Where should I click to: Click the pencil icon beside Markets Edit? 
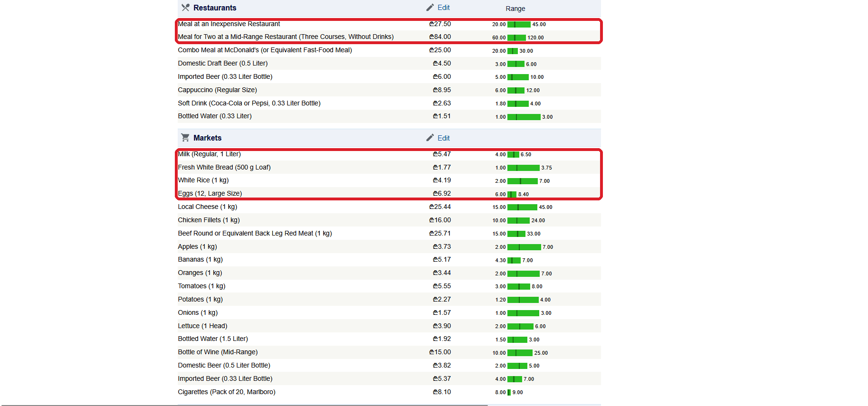click(430, 138)
